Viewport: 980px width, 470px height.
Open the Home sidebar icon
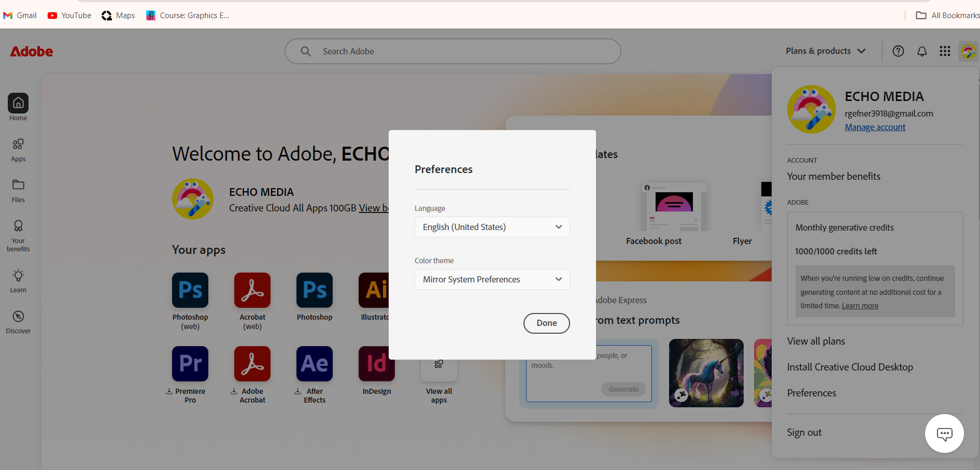coord(18,103)
